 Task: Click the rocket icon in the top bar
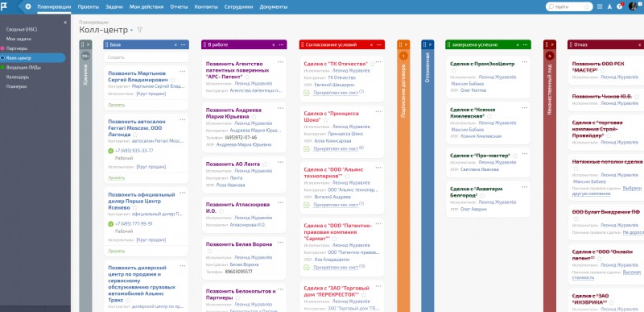tap(609, 6)
